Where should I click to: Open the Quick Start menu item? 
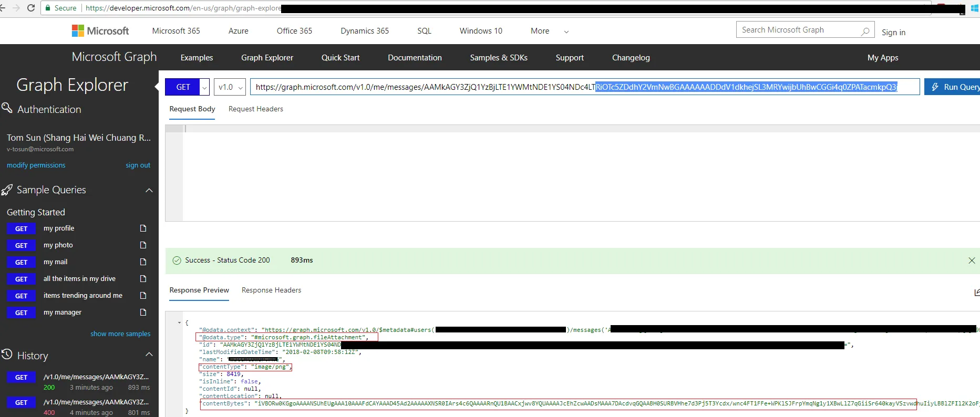tap(341, 58)
